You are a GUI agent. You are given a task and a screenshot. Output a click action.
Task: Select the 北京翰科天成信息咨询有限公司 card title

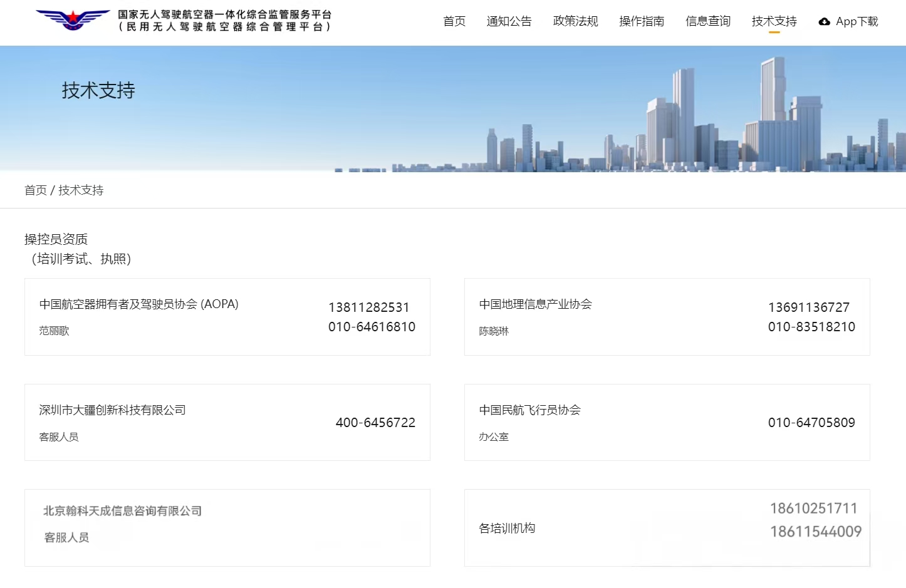click(x=122, y=511)
